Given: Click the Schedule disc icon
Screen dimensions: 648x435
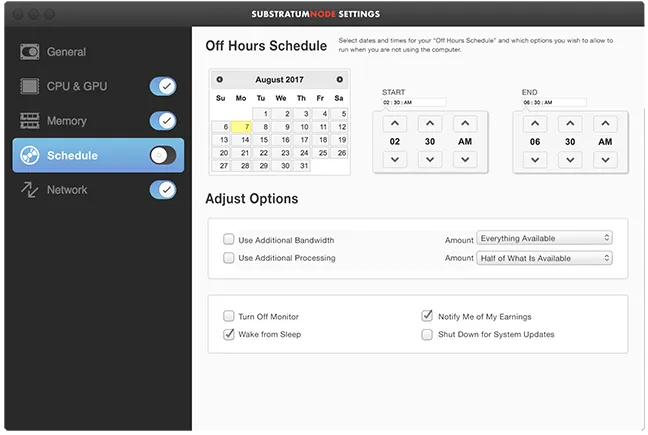Looking at the screenshot, I should (x=30, y=155).
